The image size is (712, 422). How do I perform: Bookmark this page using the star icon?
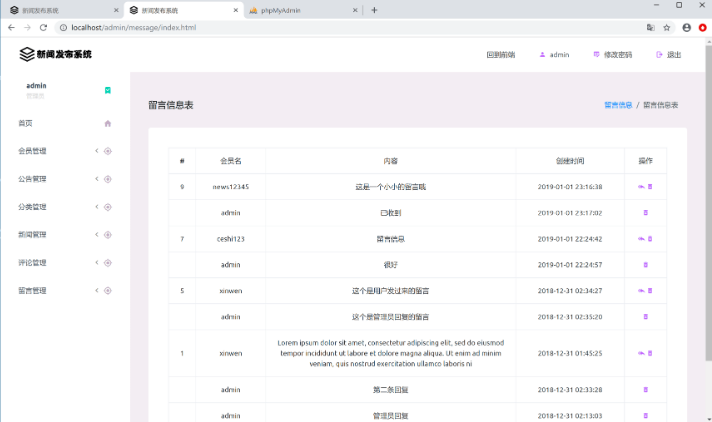(667, 27)
